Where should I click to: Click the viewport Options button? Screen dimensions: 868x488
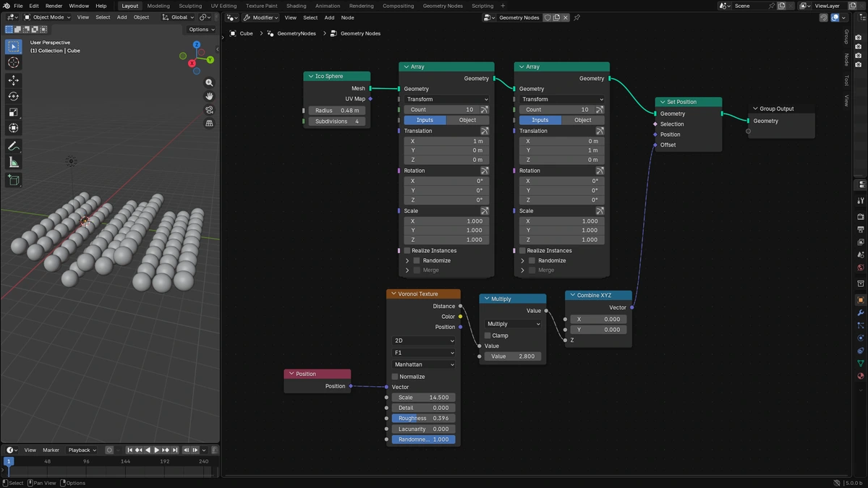click(201, 30)
